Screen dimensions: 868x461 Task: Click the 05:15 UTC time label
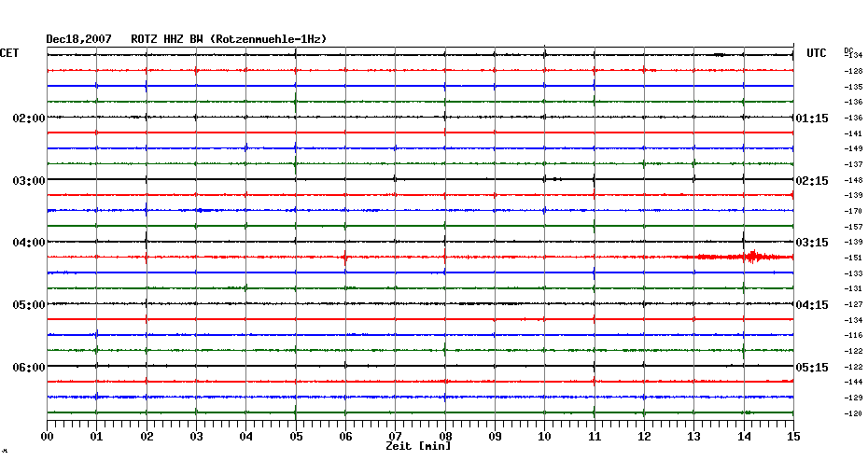(812, 368)
